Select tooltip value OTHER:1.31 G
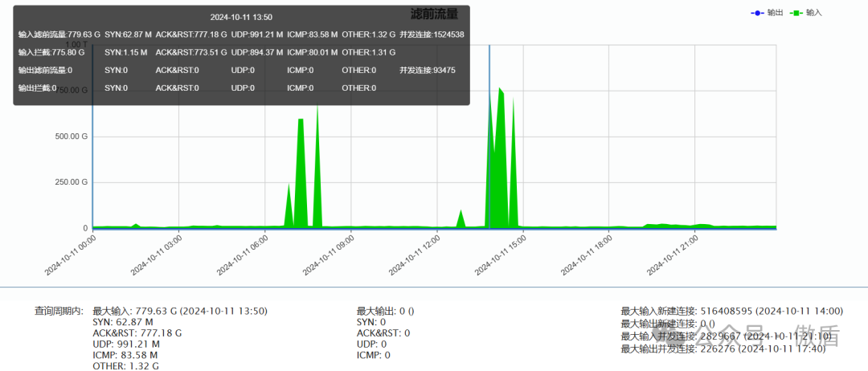The width and height of the screenshot is (868, 371). 369,52
